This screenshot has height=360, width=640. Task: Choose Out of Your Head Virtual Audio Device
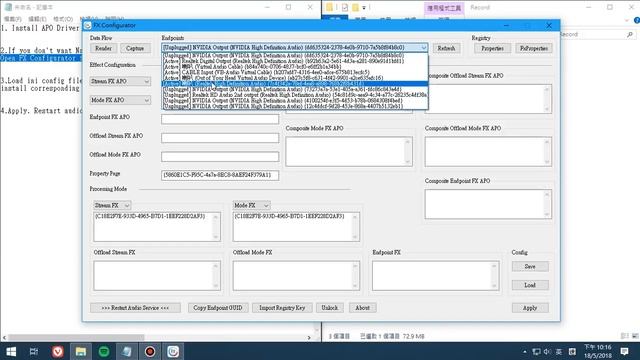(x=295, y=78)
